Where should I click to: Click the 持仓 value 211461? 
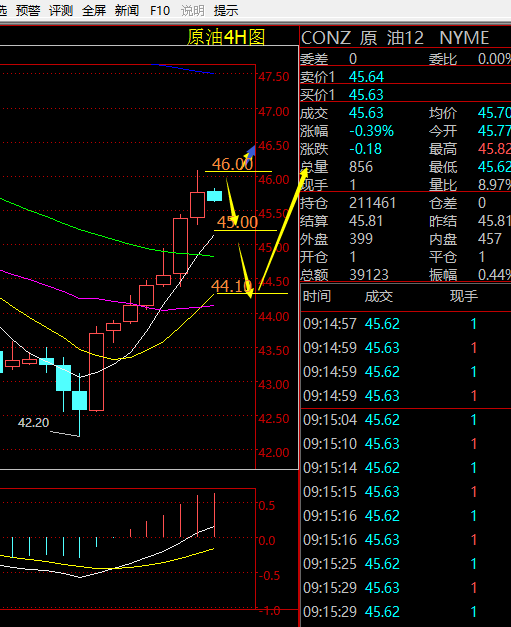coord(372,203)
